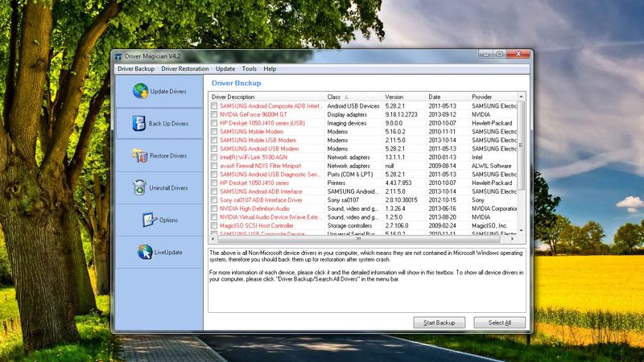Click the Restore Drivers sidebar label

pyautogui.click(x=168, y=155)
